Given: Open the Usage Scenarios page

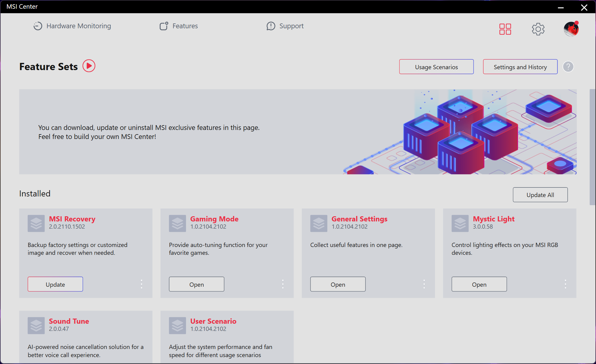Looking at the screenshot, I should 436,67.
